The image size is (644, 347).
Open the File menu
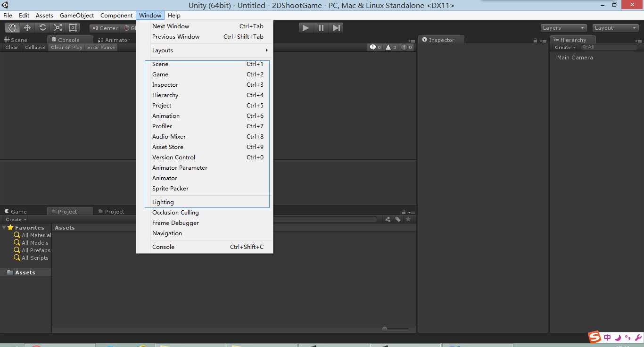pyautogui.click(x=8, y=15)
